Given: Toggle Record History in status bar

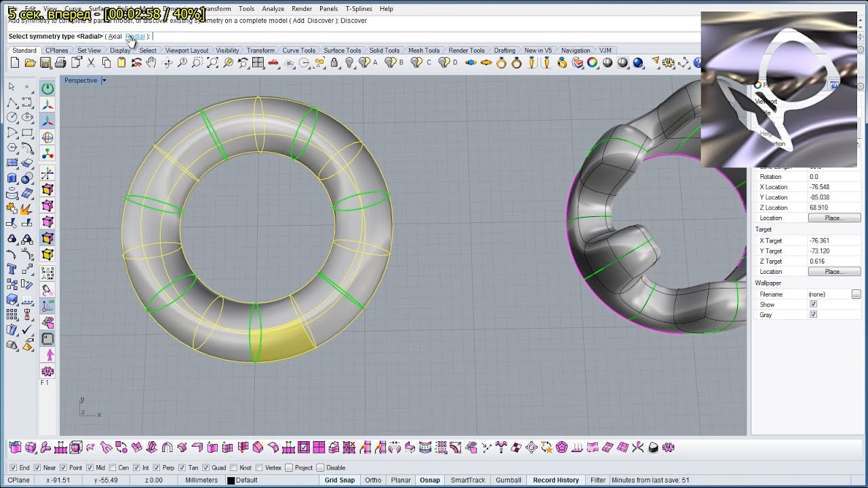Looking at the screenshot, I should [x=556, y=480].
